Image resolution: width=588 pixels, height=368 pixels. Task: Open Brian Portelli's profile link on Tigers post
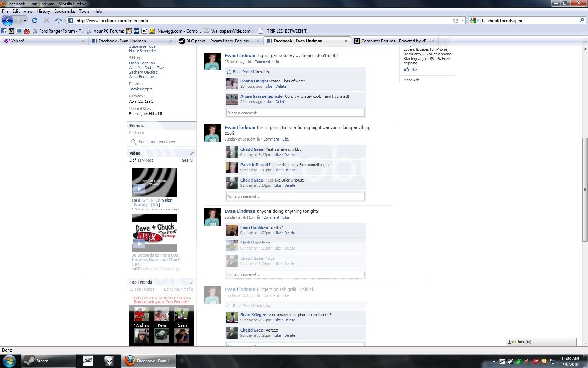click(243, 72)
